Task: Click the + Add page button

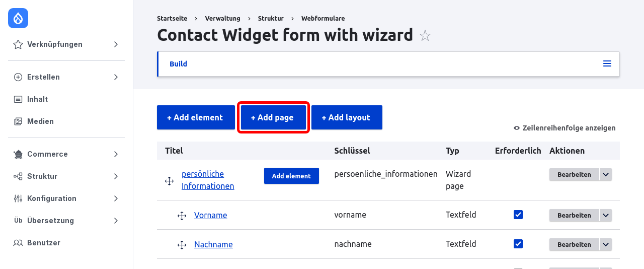Action: (272, 117)
